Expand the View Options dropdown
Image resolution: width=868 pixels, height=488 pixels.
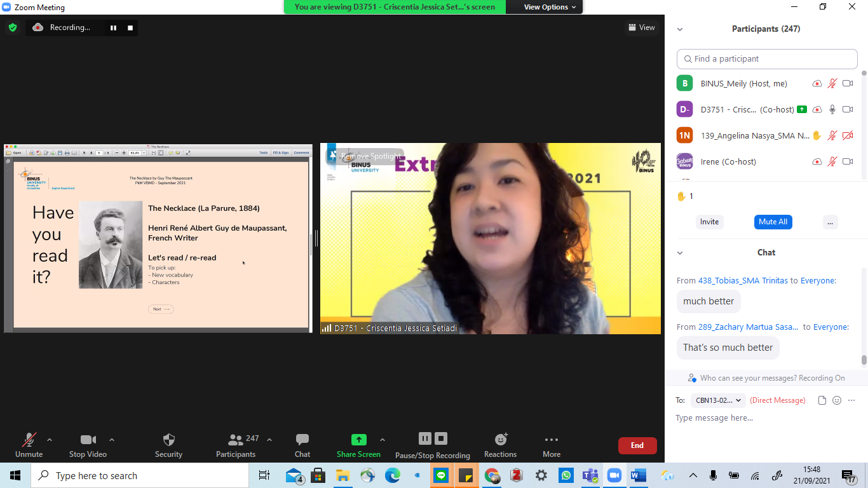[550, 7]
